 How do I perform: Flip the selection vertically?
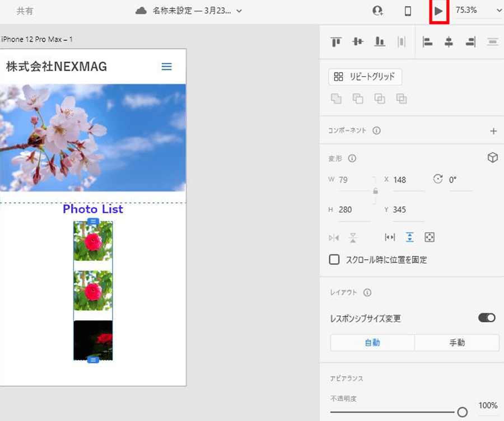coord(353,238)
